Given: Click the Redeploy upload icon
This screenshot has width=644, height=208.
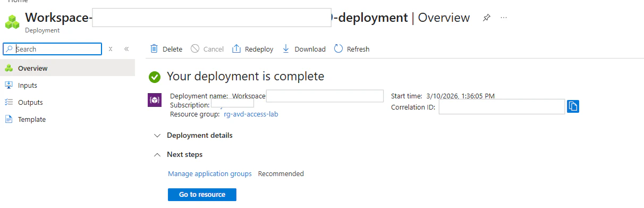Looking at the screenshot, I should (236, 48).
